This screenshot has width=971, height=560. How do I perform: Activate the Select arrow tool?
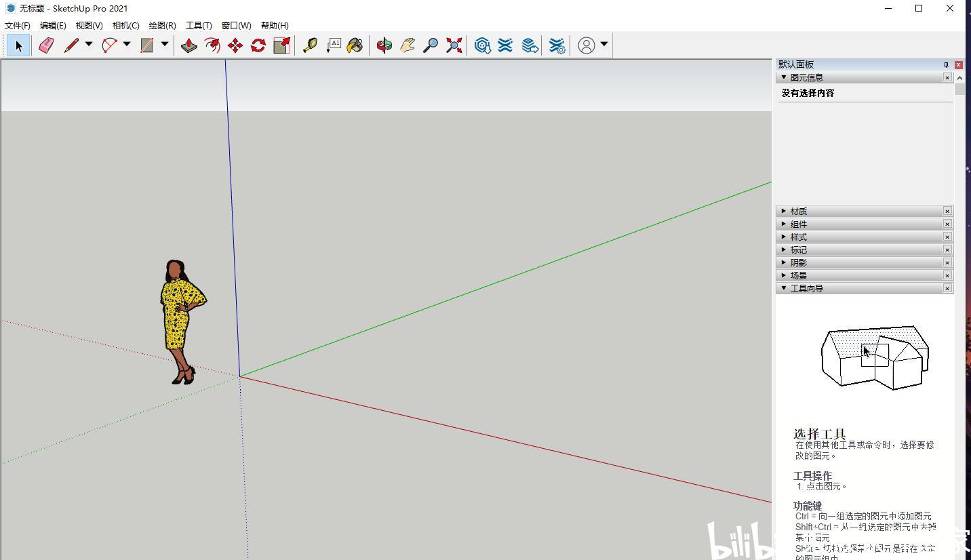tap(18, 45)
